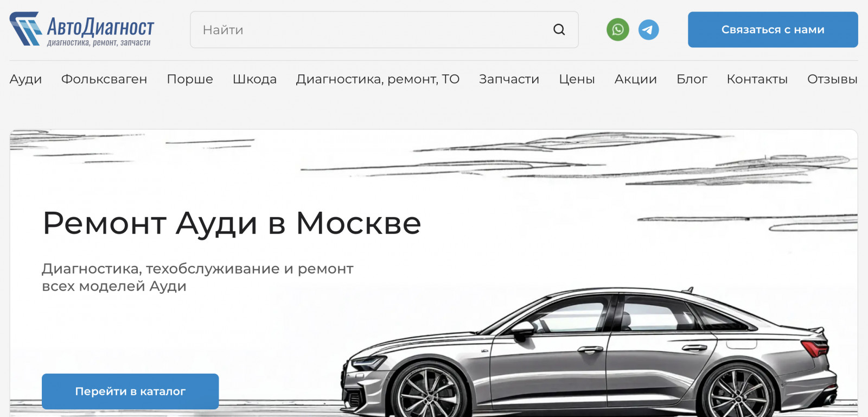Click the search magnifier icon

(x=559, y=30)
